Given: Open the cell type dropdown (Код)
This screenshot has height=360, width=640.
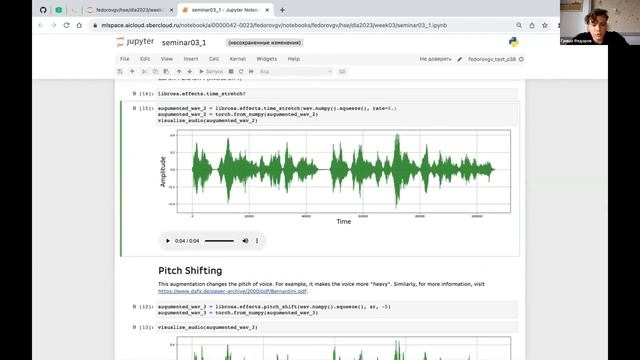Looking at the screenshot, I should click(x=296, y=71).
